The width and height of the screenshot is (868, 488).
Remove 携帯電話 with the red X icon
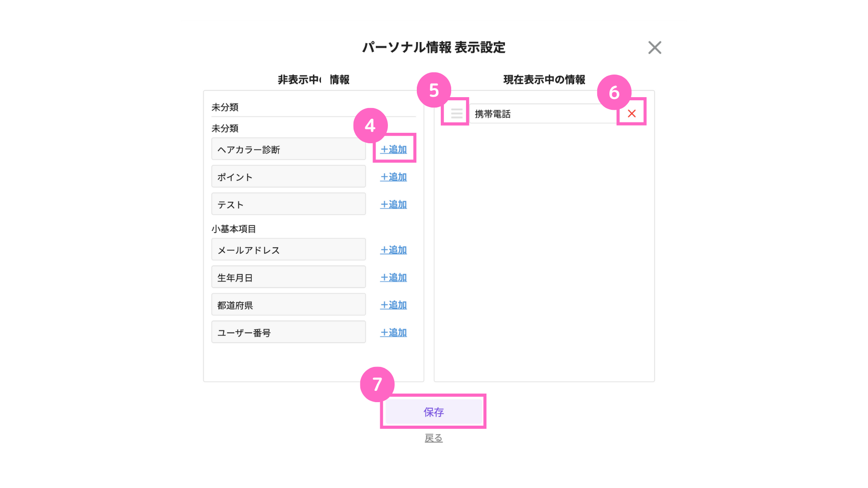[632, 113]
